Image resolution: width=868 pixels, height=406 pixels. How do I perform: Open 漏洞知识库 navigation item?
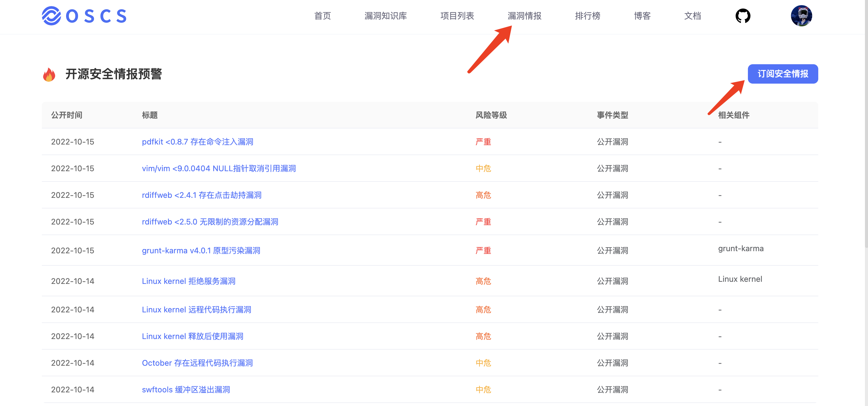point(385,16)
